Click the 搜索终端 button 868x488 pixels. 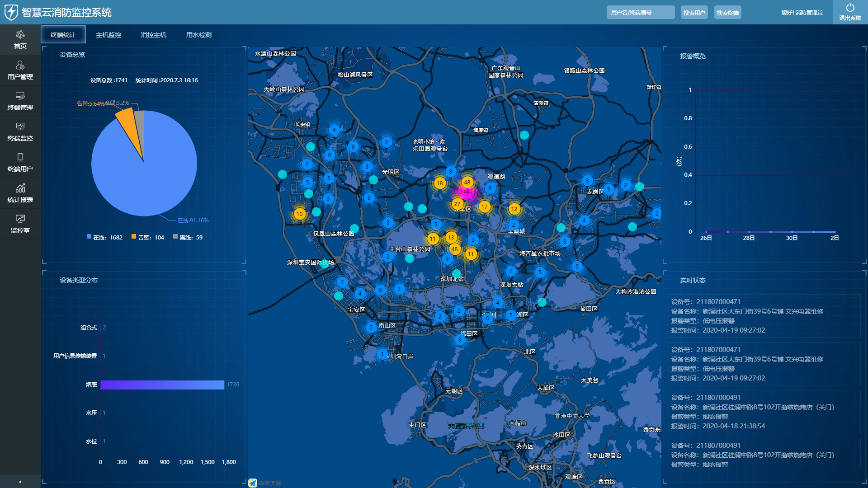click(727, 13)
